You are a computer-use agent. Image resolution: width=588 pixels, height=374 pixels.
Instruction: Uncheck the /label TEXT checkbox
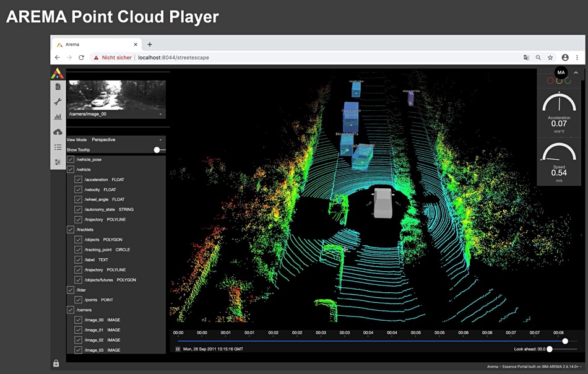[78, 260]
